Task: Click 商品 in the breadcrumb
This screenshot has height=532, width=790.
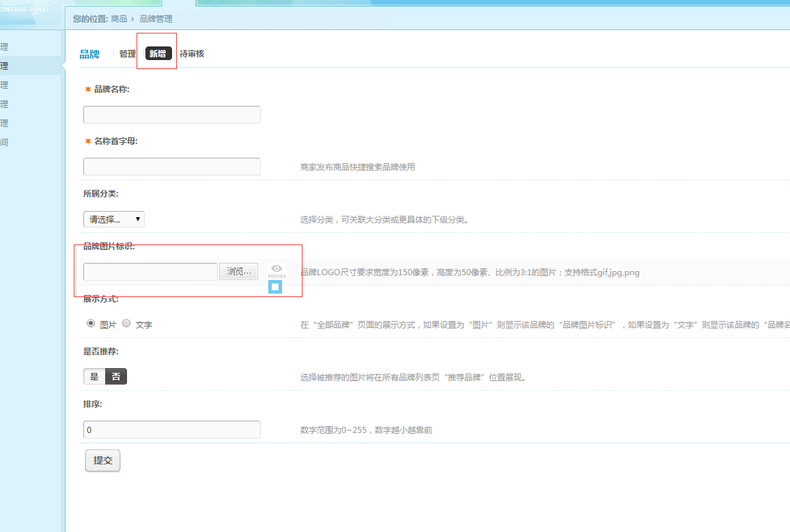Action: click(x=119, y=18)
